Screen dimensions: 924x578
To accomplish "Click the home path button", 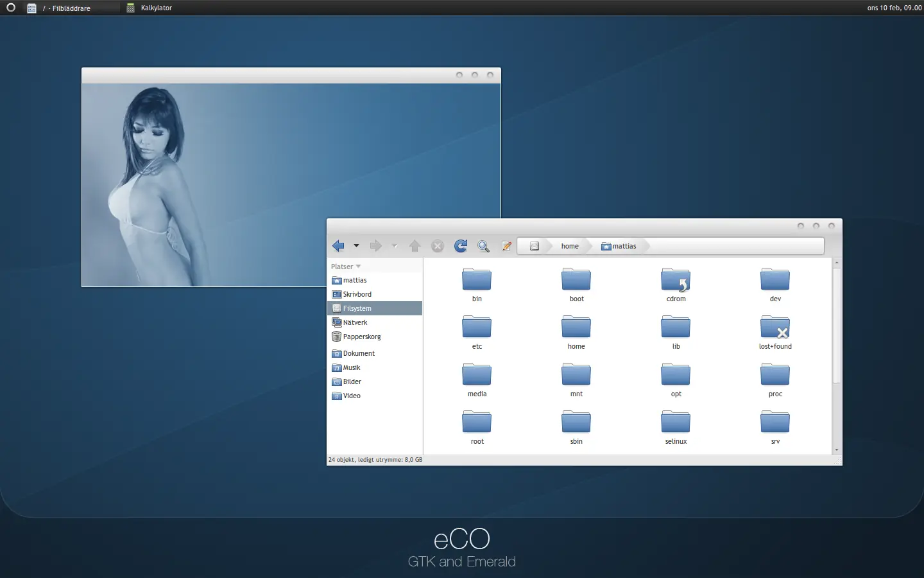I will [570, 246].
